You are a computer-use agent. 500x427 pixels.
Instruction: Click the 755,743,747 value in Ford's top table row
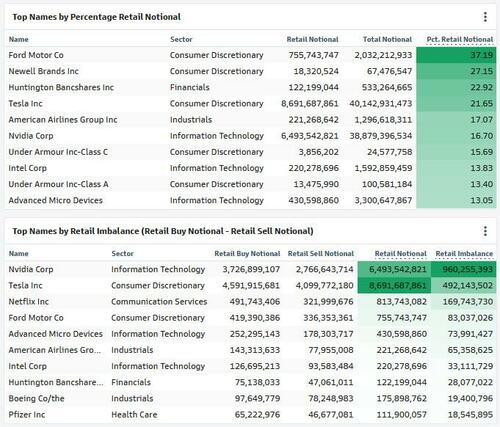(313, 55)
